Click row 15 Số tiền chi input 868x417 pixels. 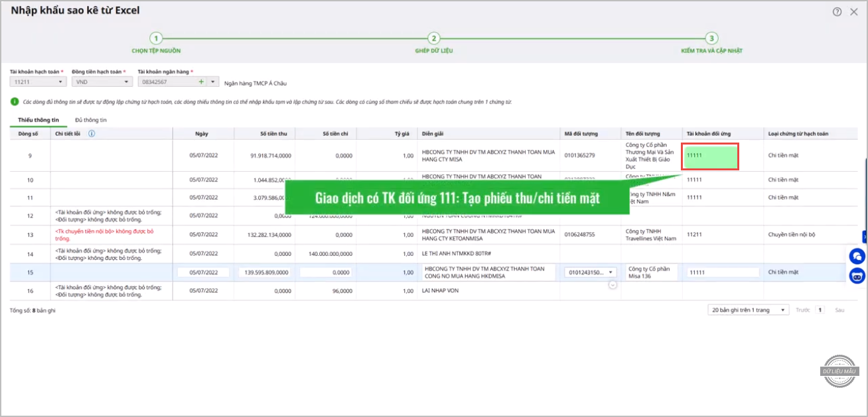(326, 272)
